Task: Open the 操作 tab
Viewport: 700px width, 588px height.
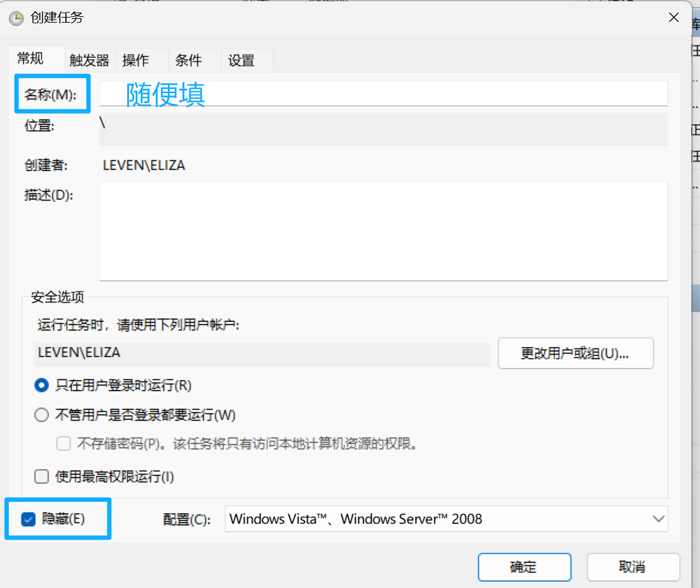Action: pos(136,60)
